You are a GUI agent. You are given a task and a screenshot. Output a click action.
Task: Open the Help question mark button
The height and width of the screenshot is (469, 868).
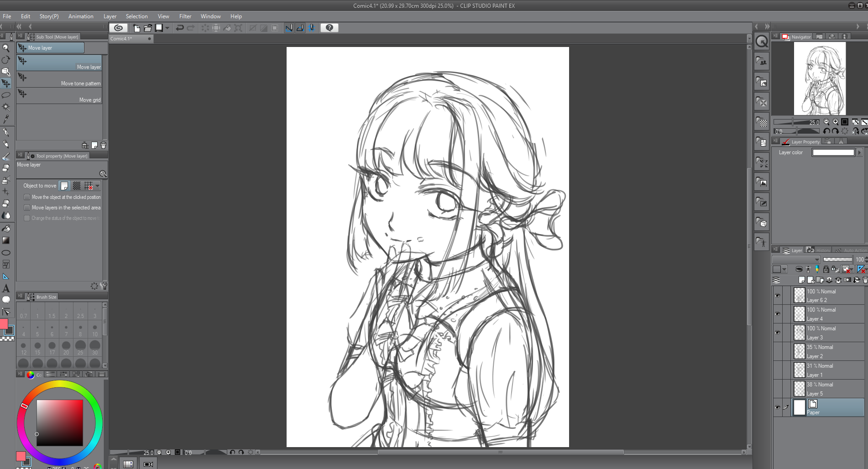point(329,28)
